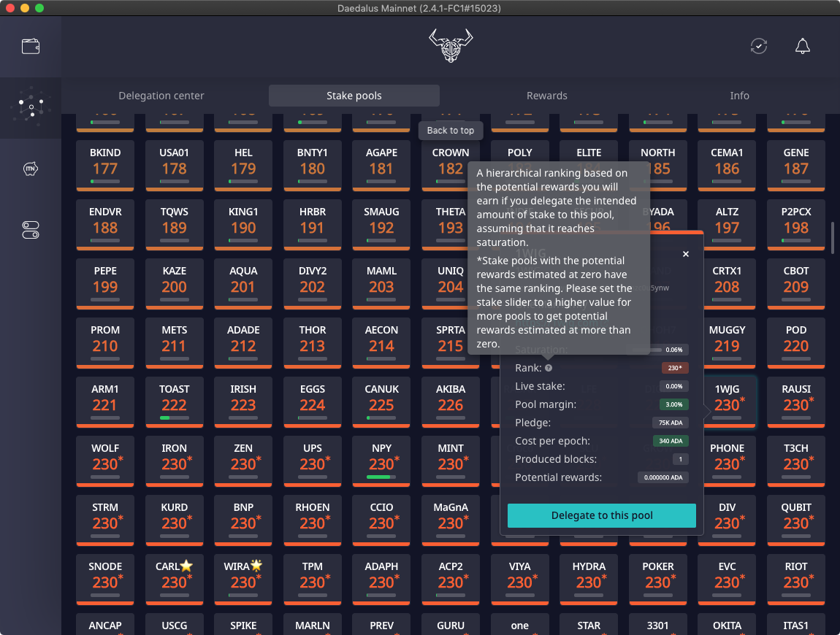840x635 pixels.
Task: Click the Back to top button
Action: pos(451,131)
